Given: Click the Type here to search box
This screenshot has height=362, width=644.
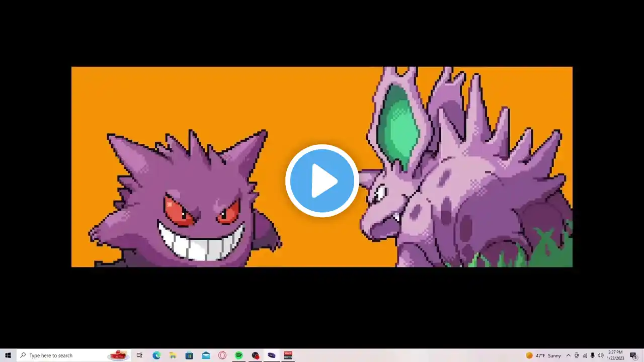Looking at the screenshot, I should pyautogui.click(x=73, y=355).
